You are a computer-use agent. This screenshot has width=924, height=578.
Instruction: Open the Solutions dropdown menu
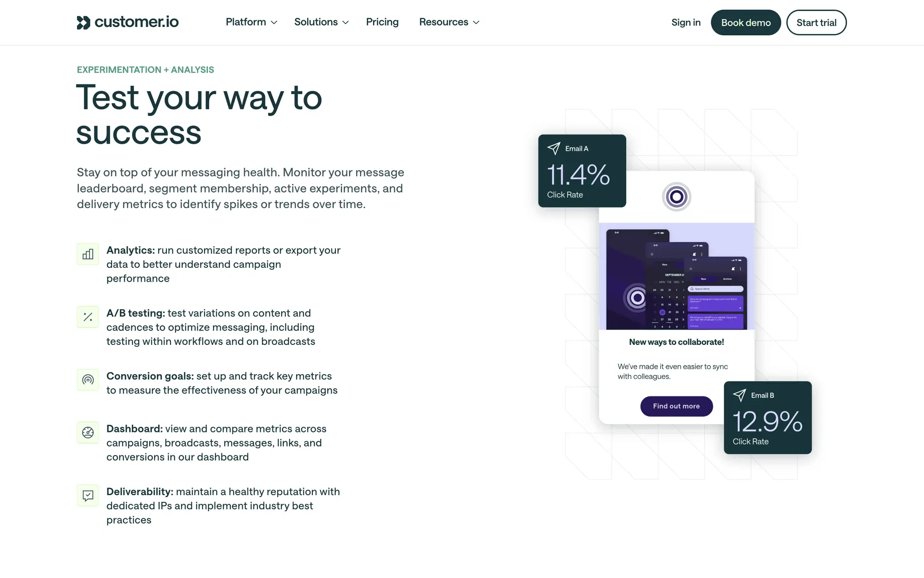pyautogui.click(x=321, y=22)
